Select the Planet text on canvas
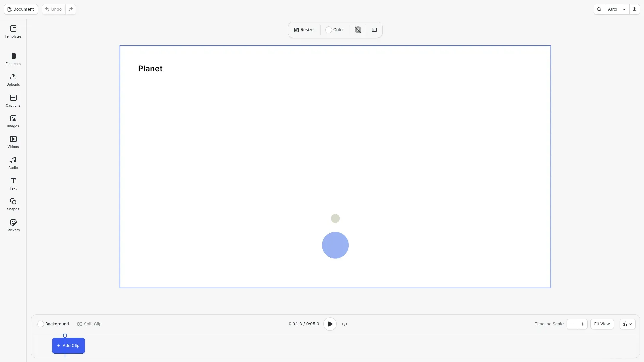Viewport: 644px width, 362px height. (x=150, y=69)
